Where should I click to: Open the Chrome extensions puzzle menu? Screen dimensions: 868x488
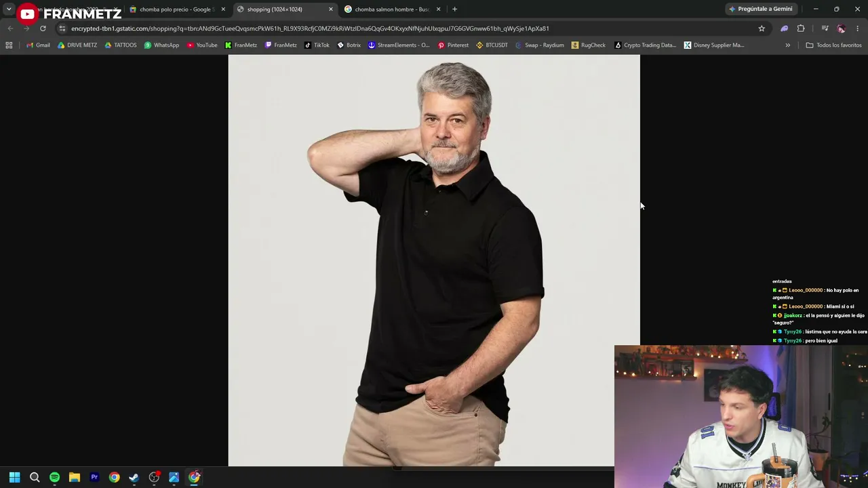pyautogui.click(x=801, y=28)
